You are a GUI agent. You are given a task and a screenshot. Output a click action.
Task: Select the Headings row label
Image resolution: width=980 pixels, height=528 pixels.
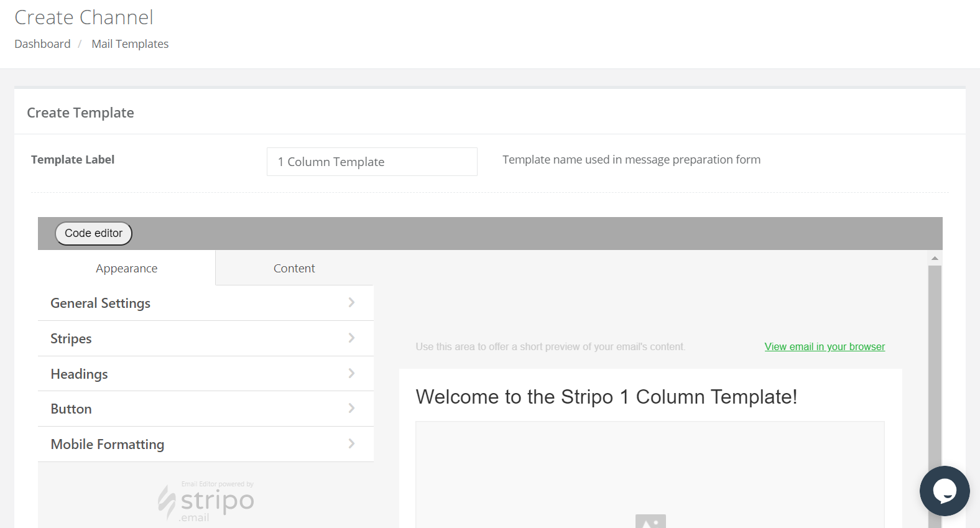pos(79,374)
